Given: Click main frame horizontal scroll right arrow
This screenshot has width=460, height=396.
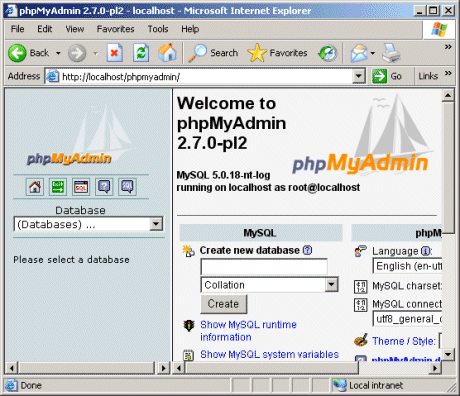Looking at the screenshot, I should tap(435, 368).
